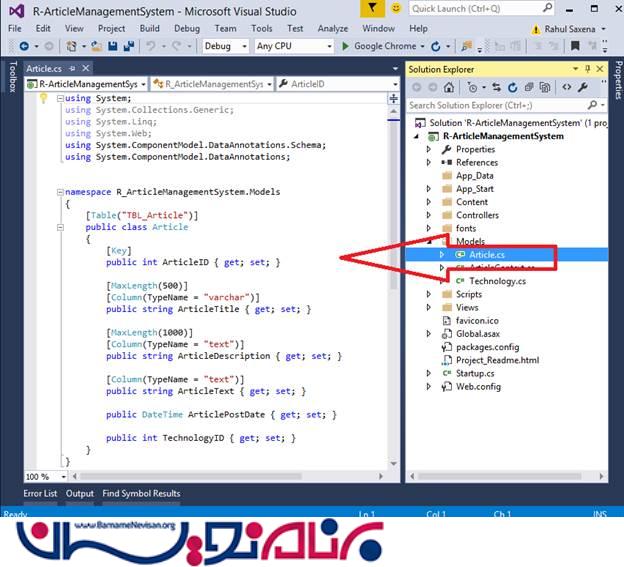Screen dimensions: 624x567
Task: Click the notifications flag icon
Action: (372, 9)
